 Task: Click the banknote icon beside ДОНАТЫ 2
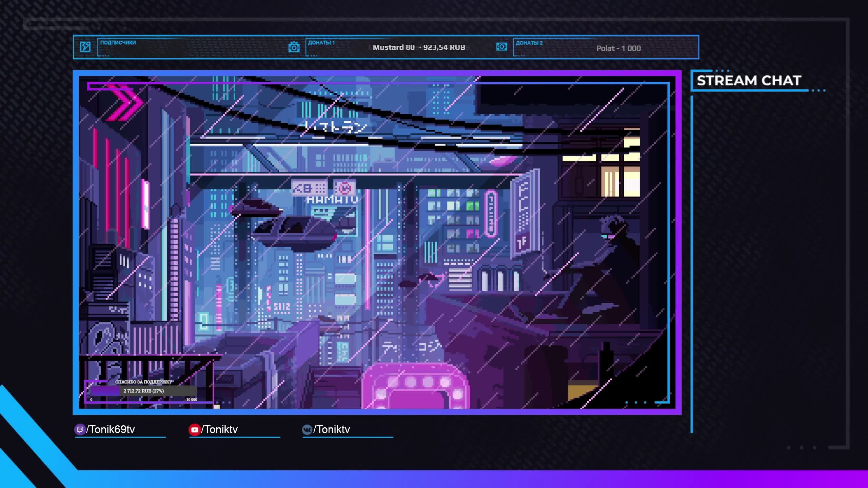[501, 46]
